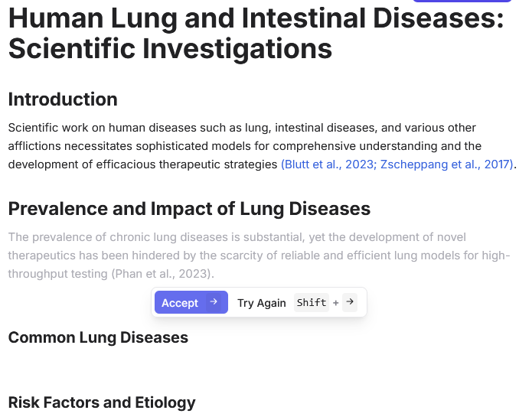Image resolution: width=519 pixels, height=420 pixels.
Task: Click the arrow key badge after Shift
Action: (x=349, y=302)
